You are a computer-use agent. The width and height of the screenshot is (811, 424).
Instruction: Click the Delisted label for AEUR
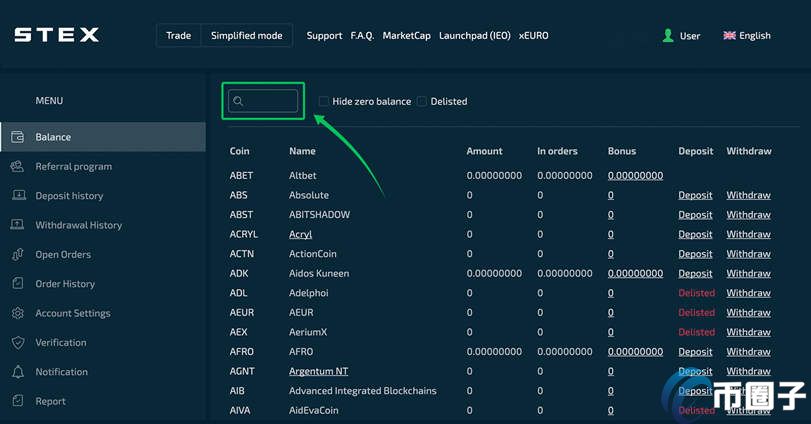coord(697,312)
